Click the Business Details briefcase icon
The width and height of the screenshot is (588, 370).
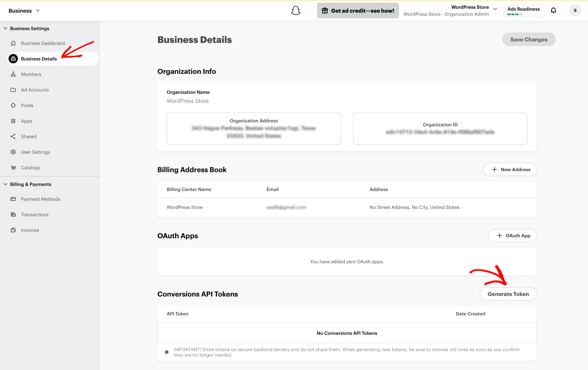13,59
